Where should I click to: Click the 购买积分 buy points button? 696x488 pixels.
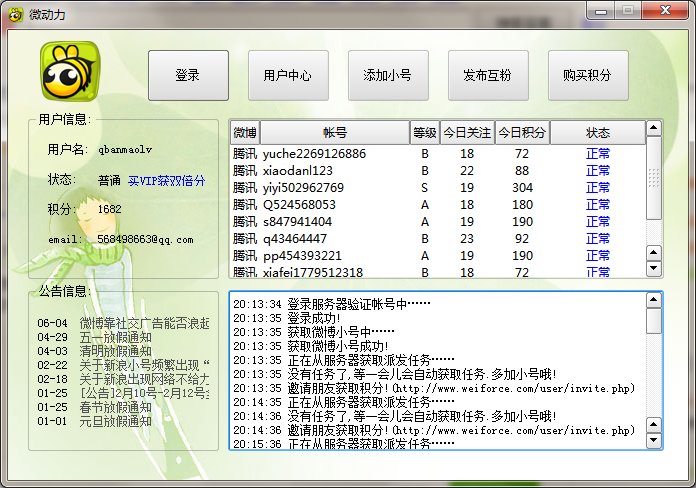click(588, 75)
